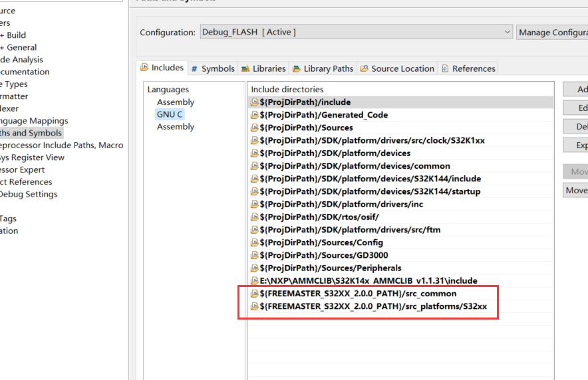Select the second Assembly language entry below GNU C

tap(176, 126)
